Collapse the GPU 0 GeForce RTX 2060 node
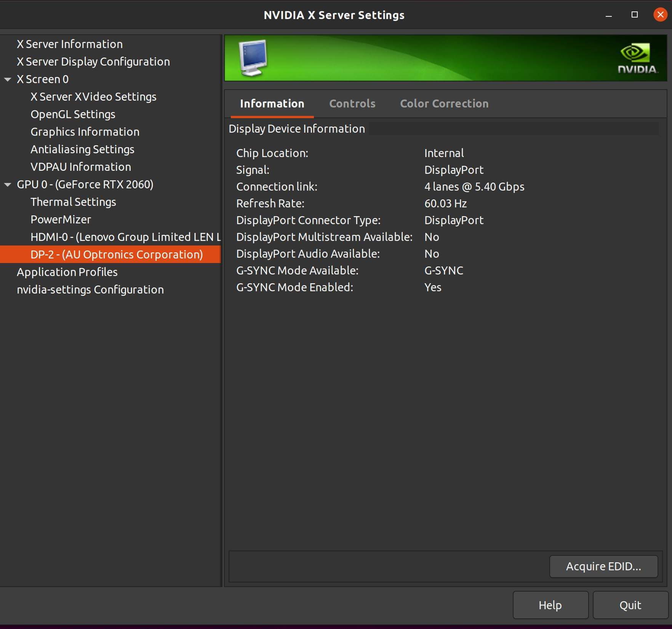The height and width of the screenshot is (629, 672). [x=8, y=185]
